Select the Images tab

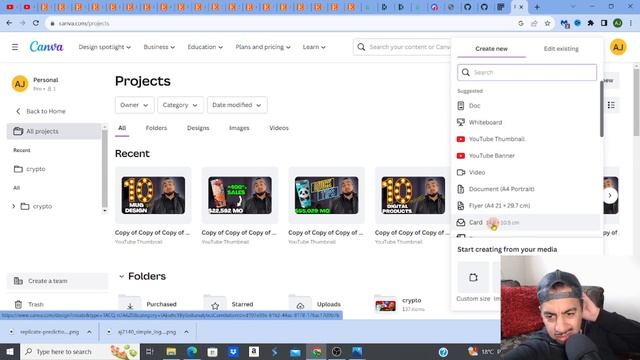coord(239,128)
